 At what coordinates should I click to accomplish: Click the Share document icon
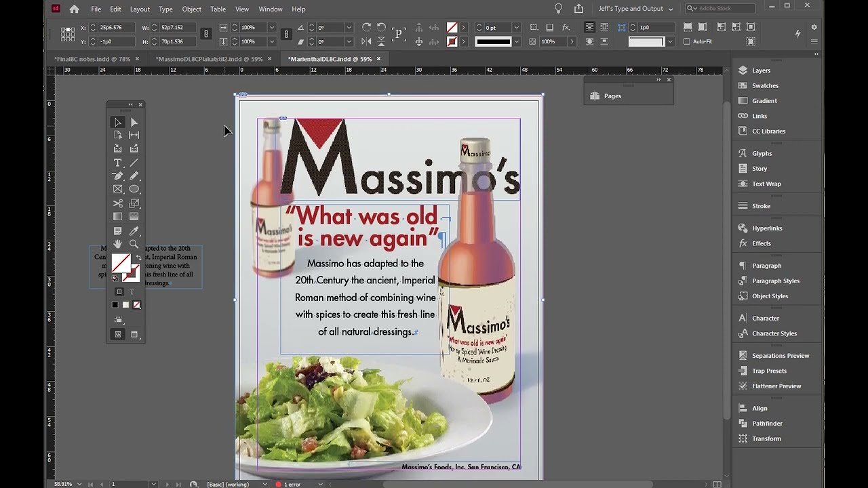578,9
